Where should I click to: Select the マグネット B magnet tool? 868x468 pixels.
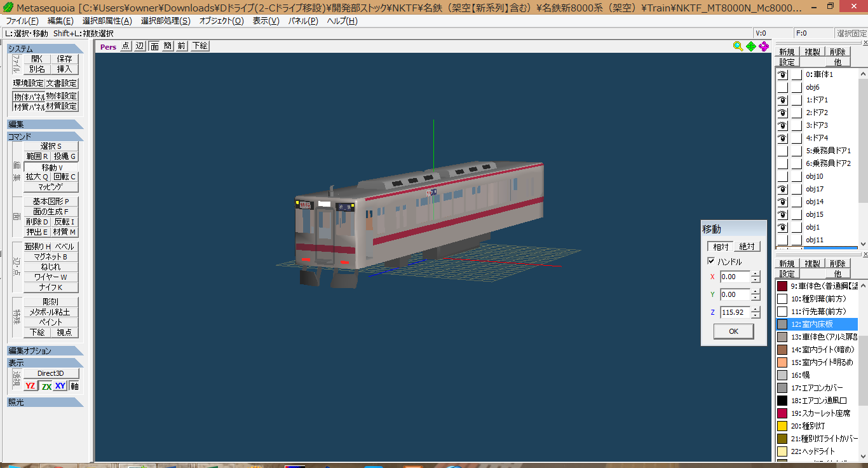[x=51, y=257]
